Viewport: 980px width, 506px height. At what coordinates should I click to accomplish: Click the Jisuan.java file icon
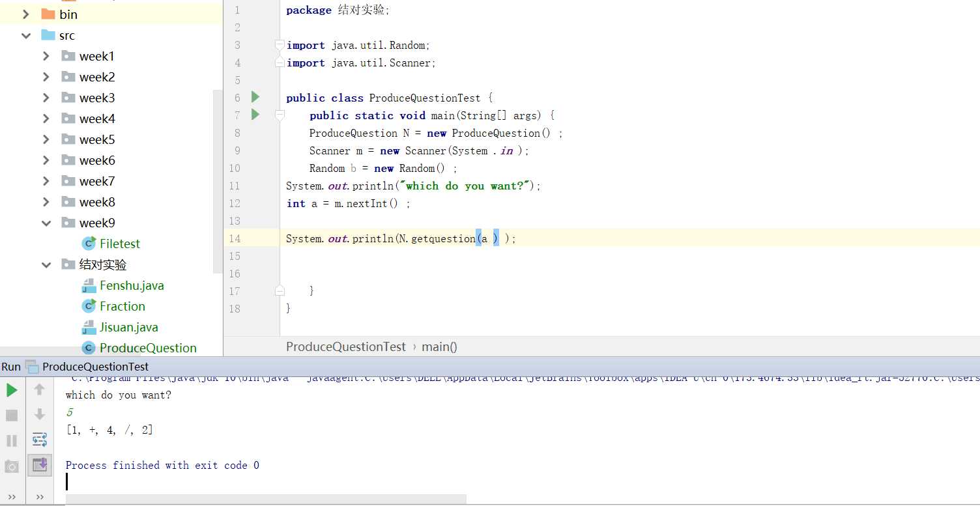click(89, 327)
